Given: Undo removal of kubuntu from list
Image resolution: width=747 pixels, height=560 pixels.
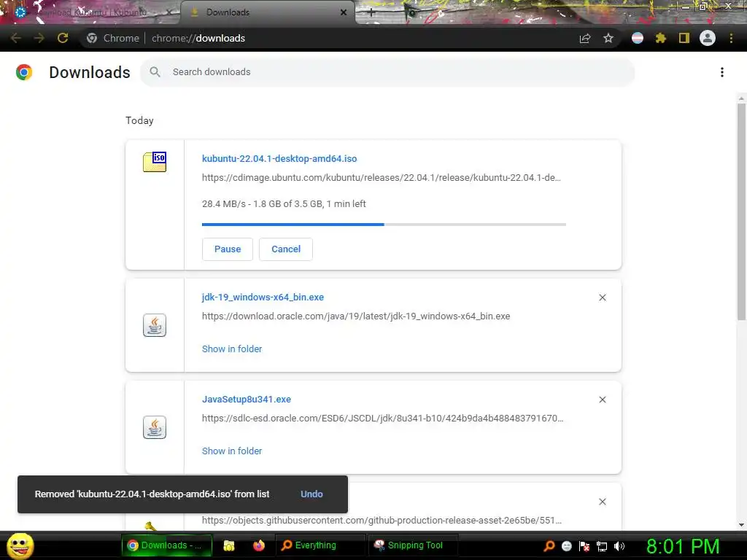Looking at the screenshot, I should coord(311,494).
